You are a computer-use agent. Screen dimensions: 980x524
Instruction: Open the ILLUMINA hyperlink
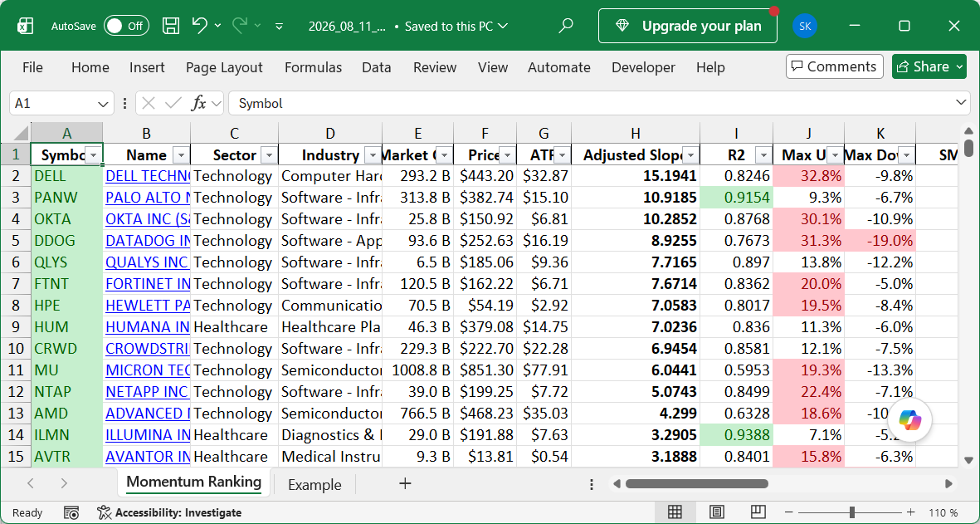(x=148, y=434)
